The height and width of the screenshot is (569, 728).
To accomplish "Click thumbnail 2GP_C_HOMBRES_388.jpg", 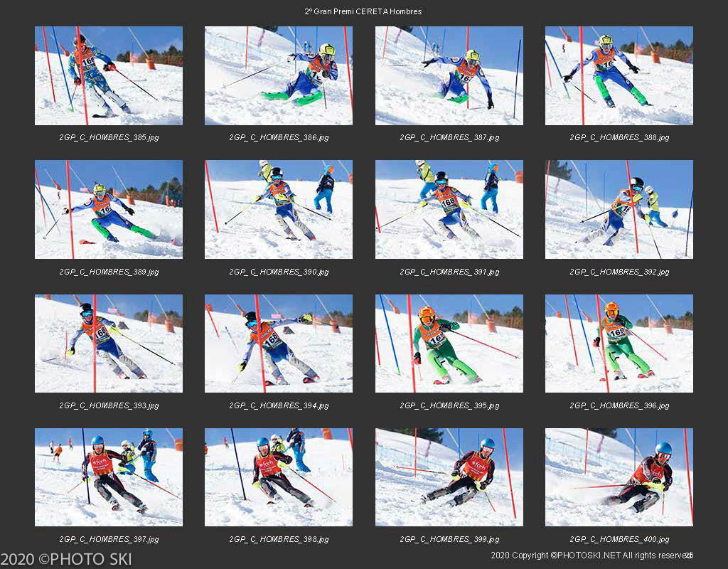I will [x=619, y=75].
